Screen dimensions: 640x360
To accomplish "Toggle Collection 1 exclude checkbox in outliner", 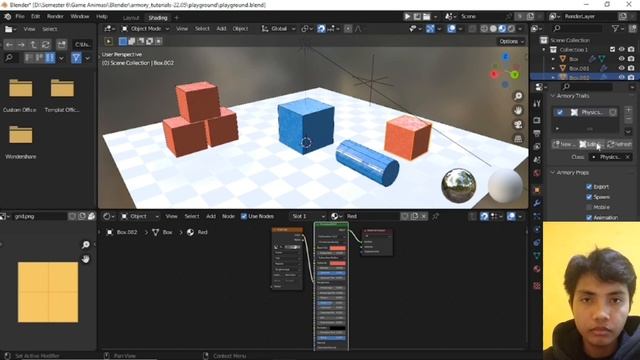I will 612,49.
